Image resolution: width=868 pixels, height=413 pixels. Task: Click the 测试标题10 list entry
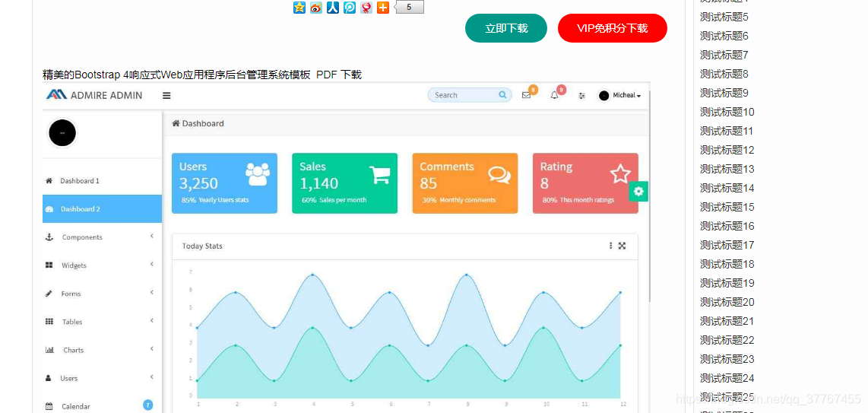pyautogui.click(x=727, y=113)
